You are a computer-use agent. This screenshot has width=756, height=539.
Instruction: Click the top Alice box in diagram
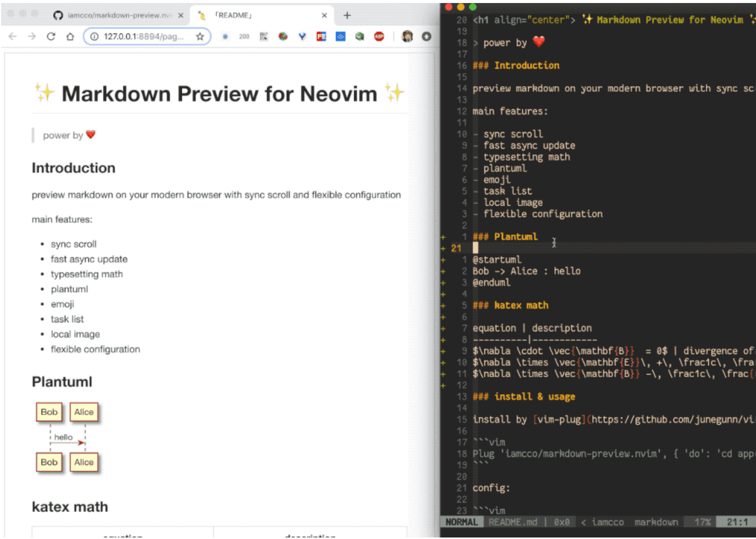[84, 412]
